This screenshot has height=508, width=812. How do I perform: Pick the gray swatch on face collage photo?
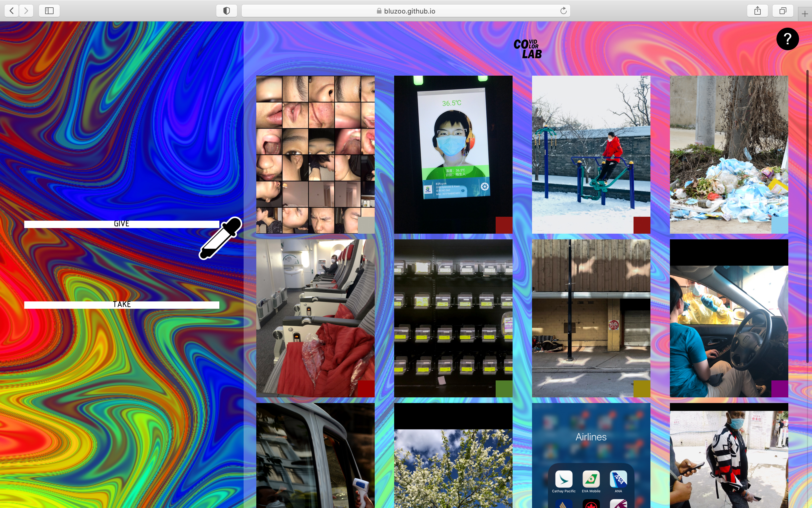pos(366,225)
